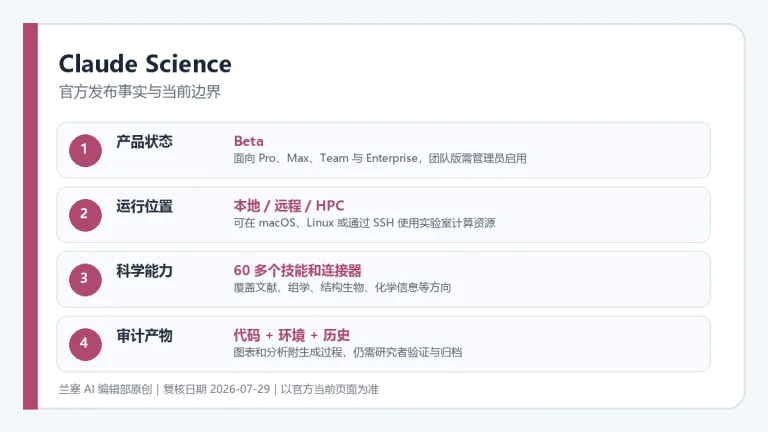Click the Beta status text
Screen dimensions: 768x432
tap(248, 141)
